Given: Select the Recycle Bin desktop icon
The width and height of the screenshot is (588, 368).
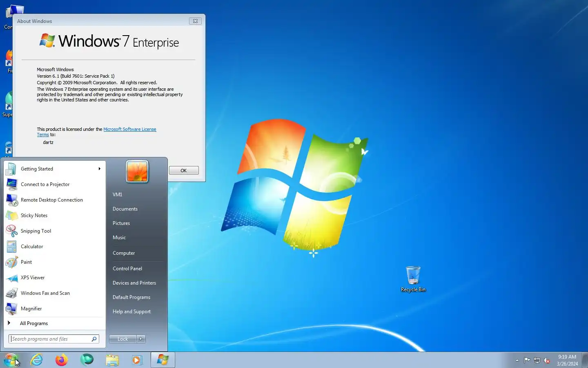Looking at the screenshot, I should [x=413, y=279].
